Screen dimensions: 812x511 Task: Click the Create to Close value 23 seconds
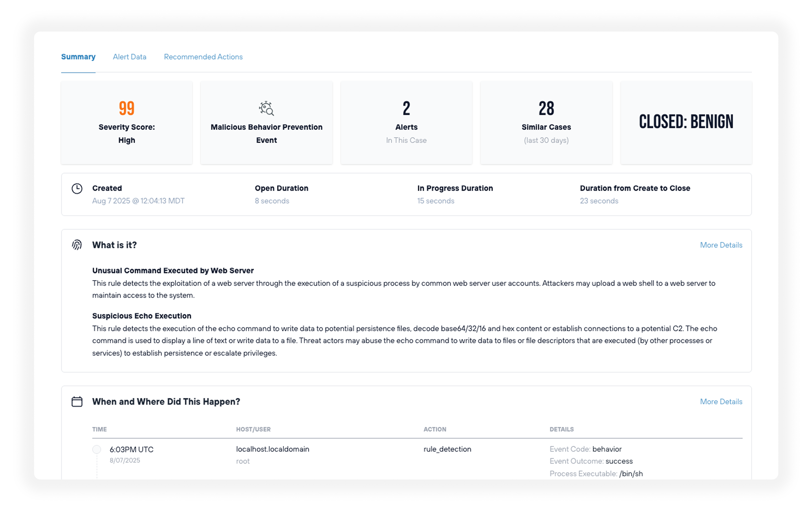coord(599,201)
